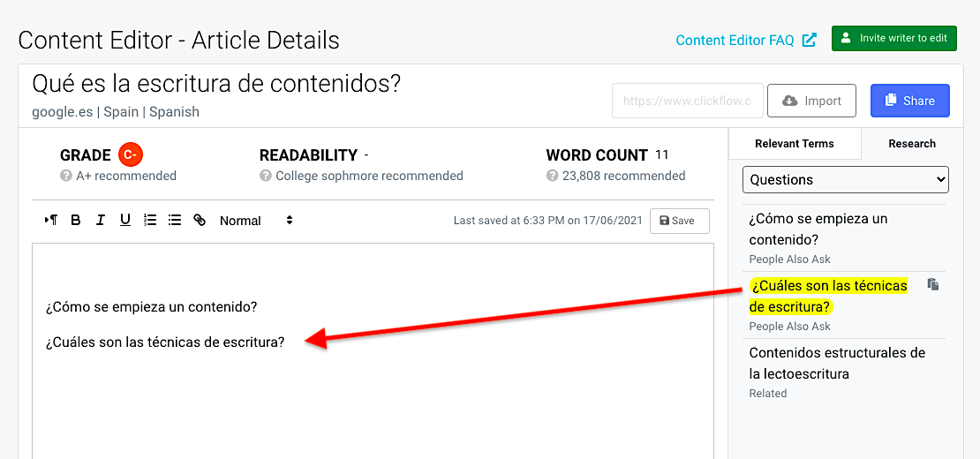Click the red C- grade badge
The image size is (980, 459).
coord(131,154)
